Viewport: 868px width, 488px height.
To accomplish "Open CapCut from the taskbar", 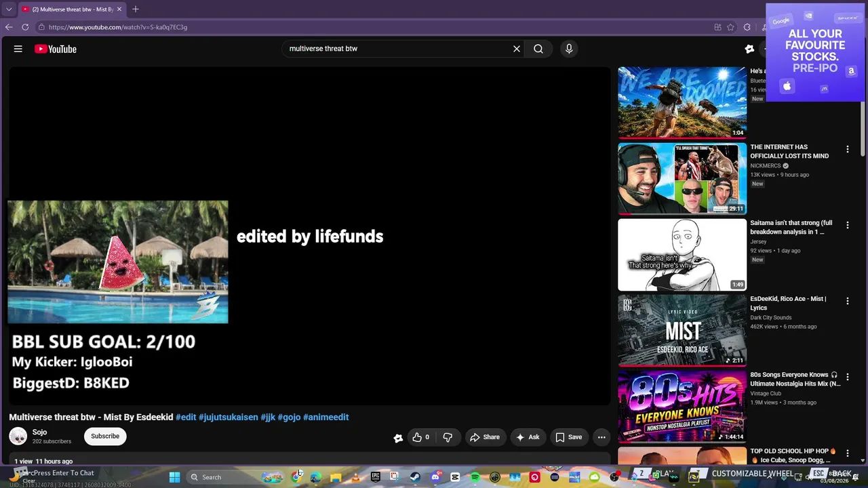I will [455, 477].
